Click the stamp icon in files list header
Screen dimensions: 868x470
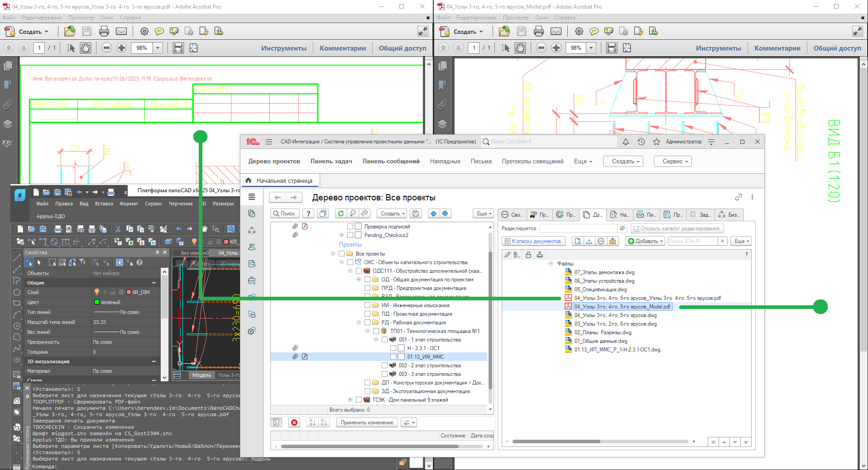tap(540, 255)
